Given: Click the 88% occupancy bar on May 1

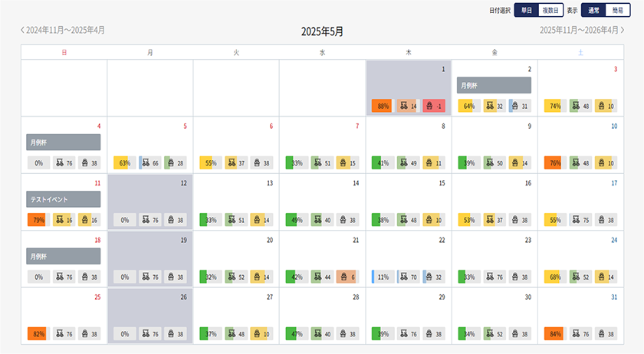Looking at the screenshot, I should point(382,107).
